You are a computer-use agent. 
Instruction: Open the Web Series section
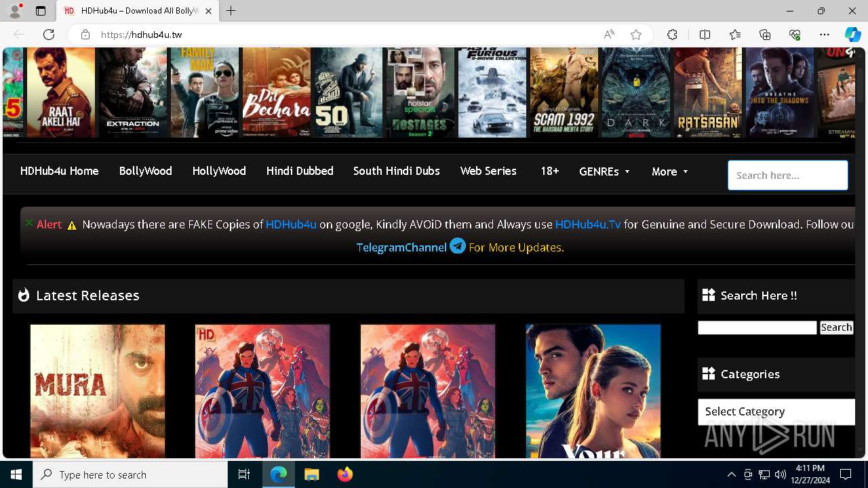point(488,171)
